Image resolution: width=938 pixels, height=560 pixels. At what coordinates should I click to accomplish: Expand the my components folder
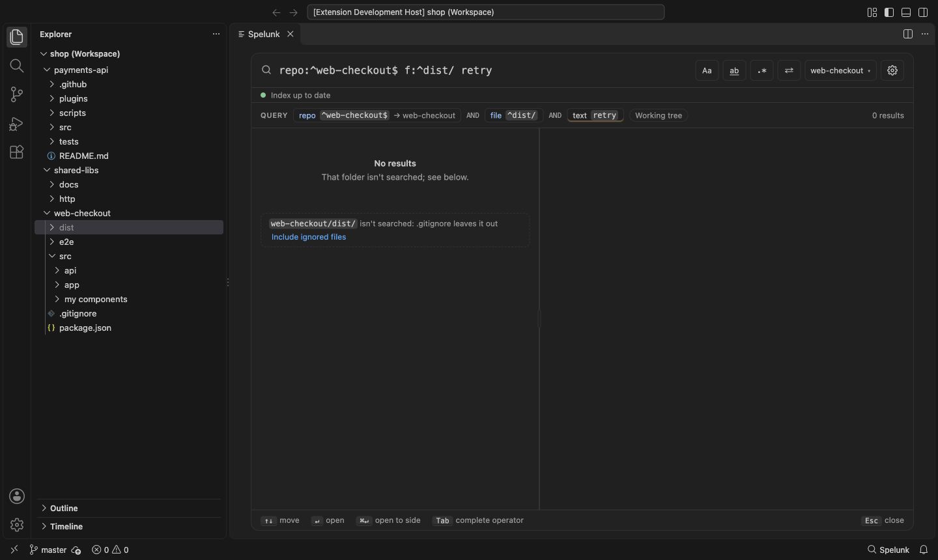tap(129, 299)
